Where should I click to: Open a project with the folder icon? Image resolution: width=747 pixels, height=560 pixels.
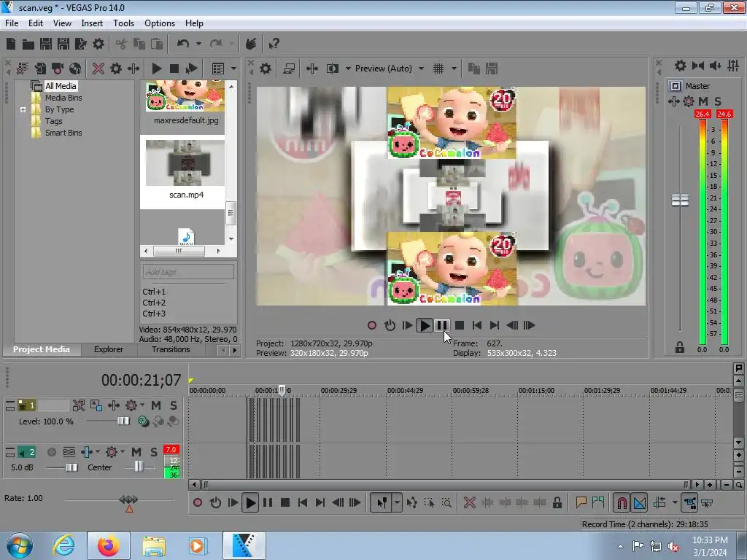[28, 44]
